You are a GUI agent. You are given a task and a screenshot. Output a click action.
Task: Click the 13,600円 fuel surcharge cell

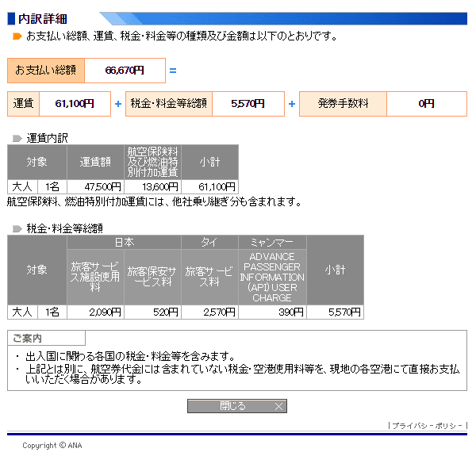coord(152,186)
